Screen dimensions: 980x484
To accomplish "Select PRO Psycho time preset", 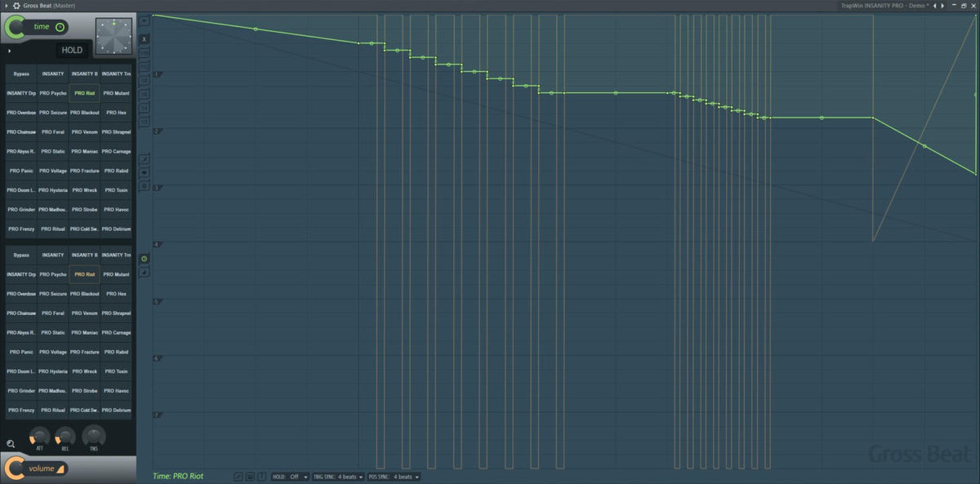I will pos(53,94).
